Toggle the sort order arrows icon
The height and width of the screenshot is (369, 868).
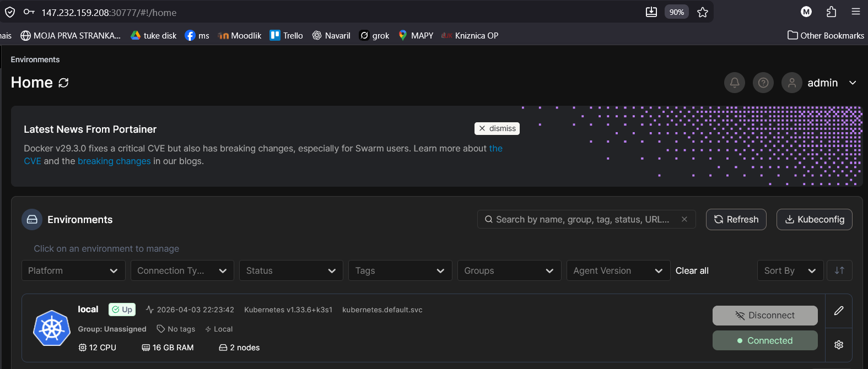tap(839, 270)
